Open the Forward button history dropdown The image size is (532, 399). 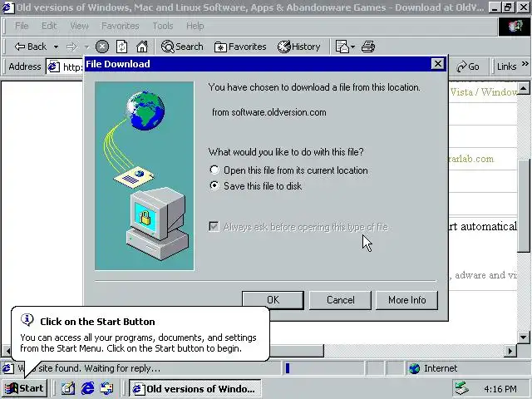[x=87, y=47]
